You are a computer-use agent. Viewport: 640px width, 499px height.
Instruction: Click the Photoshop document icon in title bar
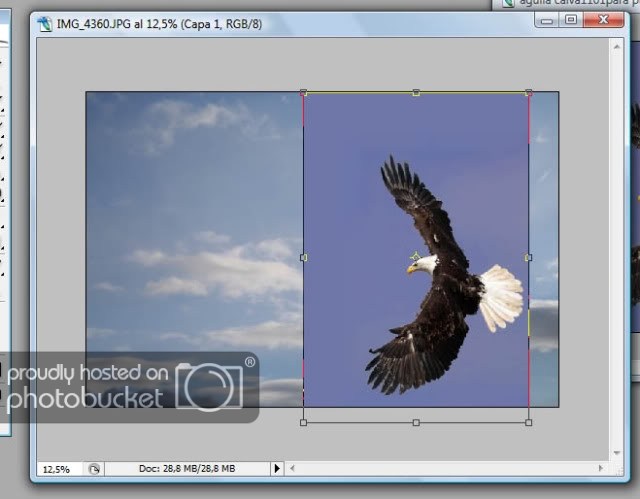(44, 23)
